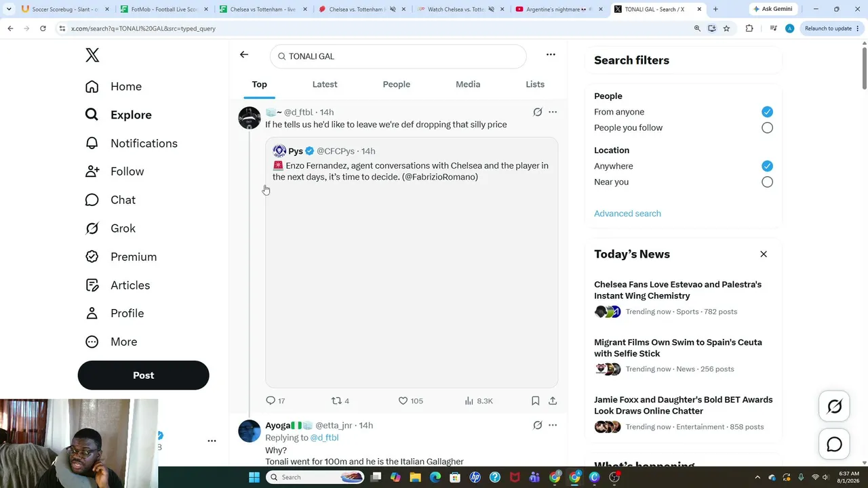Open the tab search dropdown chevron
The height and width of the screenshot is (488, 868).
[9, 9]
